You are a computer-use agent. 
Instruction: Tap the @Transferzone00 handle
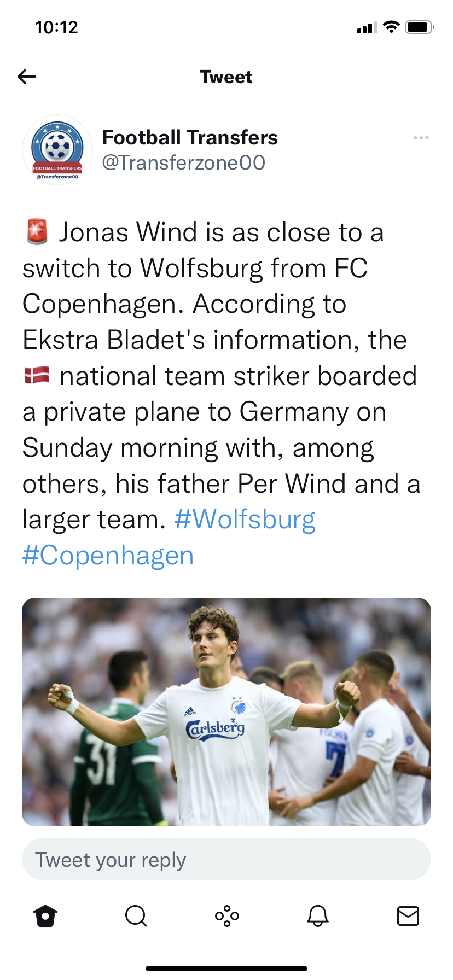coord(183,162)
